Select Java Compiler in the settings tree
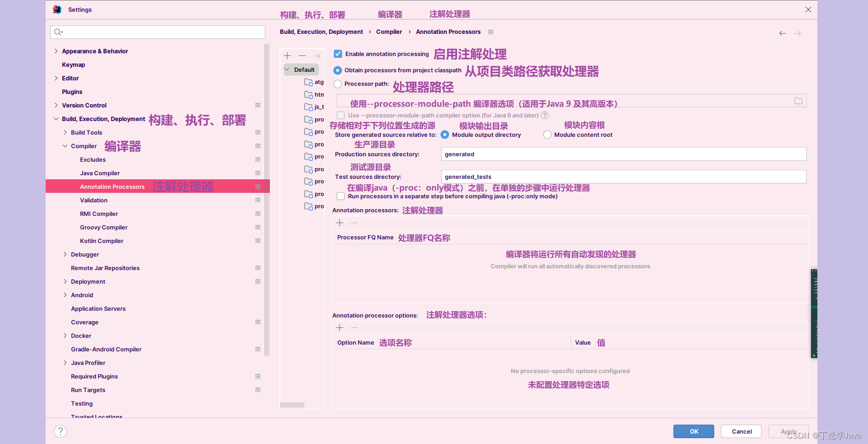Screen dimensions: 868x444 [100, 173]
